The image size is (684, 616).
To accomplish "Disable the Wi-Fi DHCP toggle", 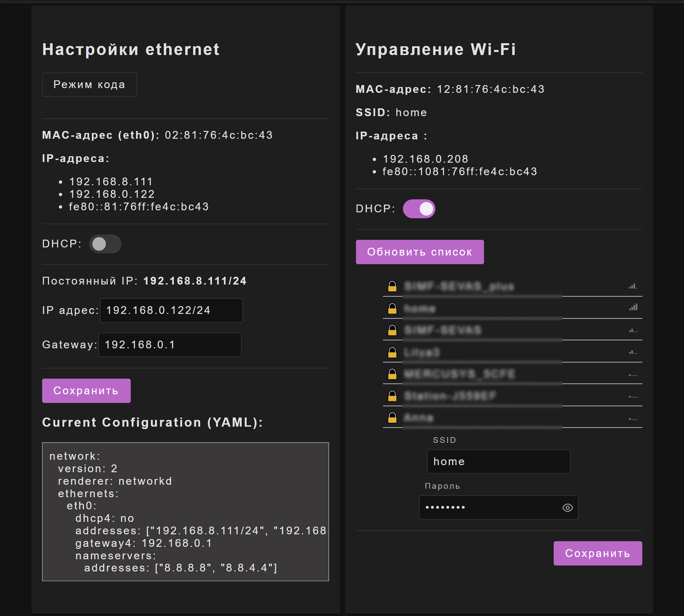I will point(419,209).
